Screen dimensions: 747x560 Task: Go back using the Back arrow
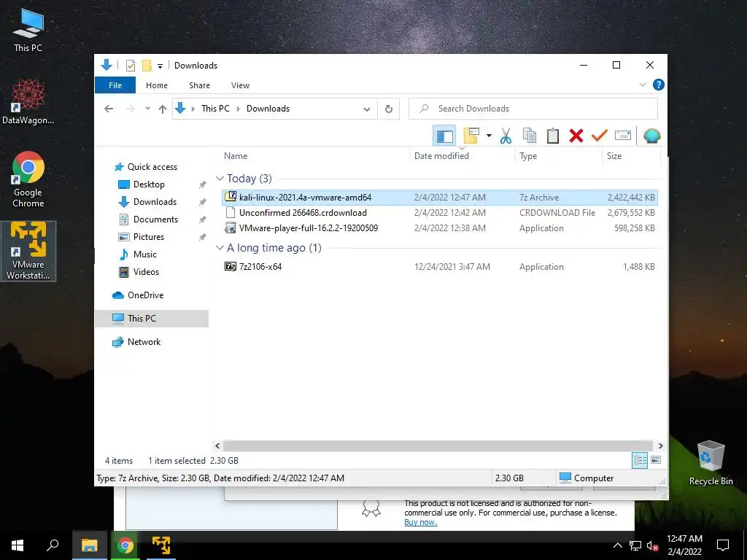pos(109,109)
